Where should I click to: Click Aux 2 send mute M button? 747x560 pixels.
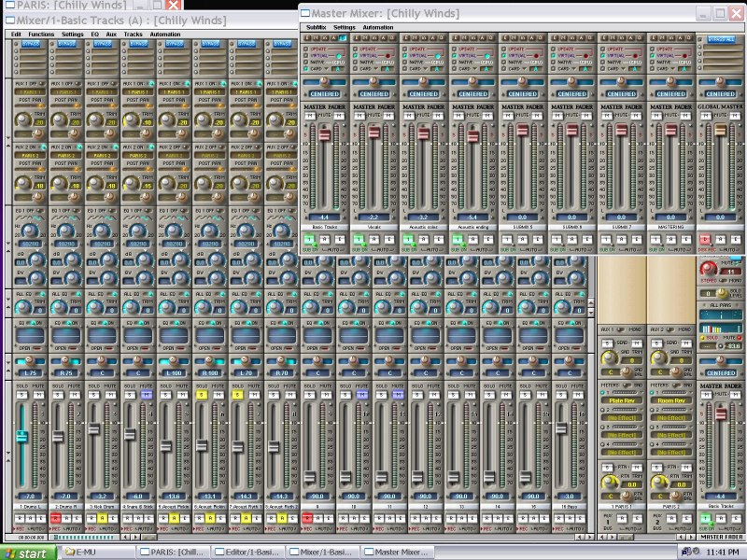pyautogui.click(x=686, y=343)
